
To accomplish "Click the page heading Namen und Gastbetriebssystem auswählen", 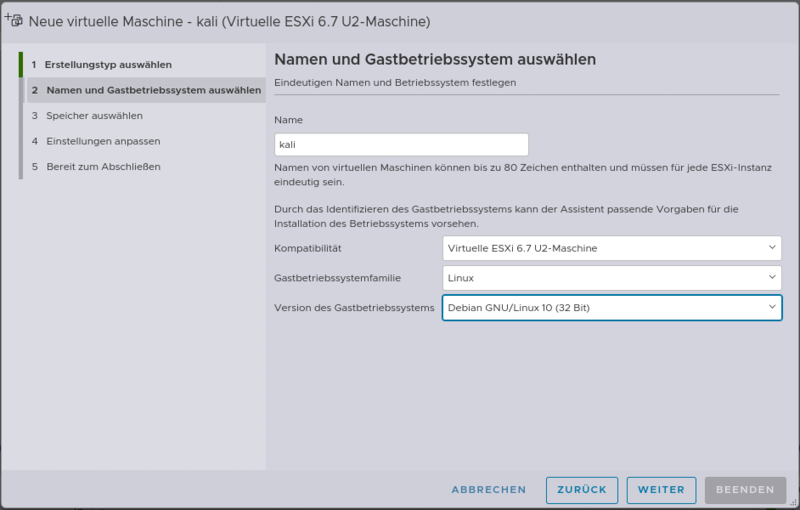I will pos(435,60).
